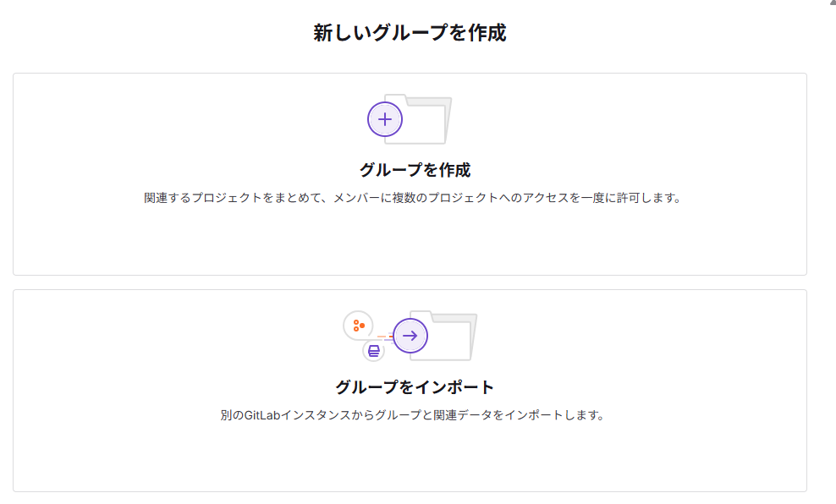Click the scrollbar up arrow
This screenshot has height=504, width=836.
831,3
